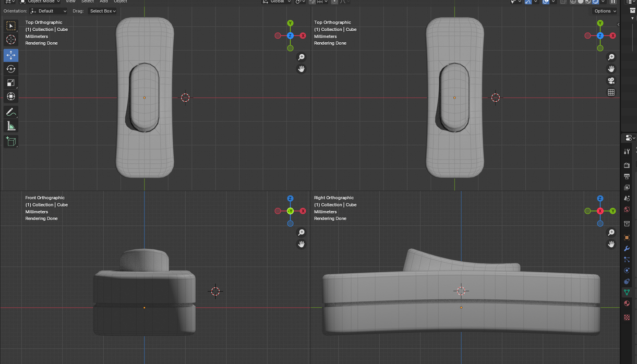
Task: Click Z axis gizmo in Right Orthographic viewport
Action: click(600, 199)
